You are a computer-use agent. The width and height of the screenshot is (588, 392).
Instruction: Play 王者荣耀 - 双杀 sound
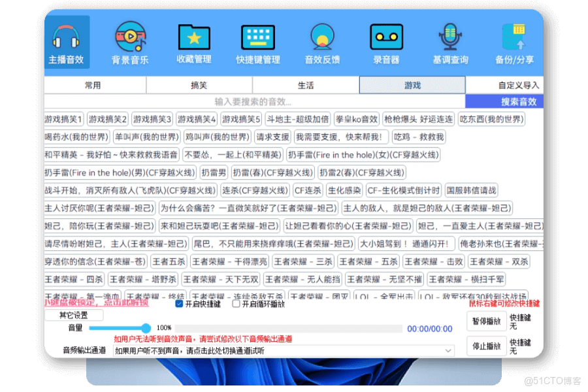click(499, 261)
